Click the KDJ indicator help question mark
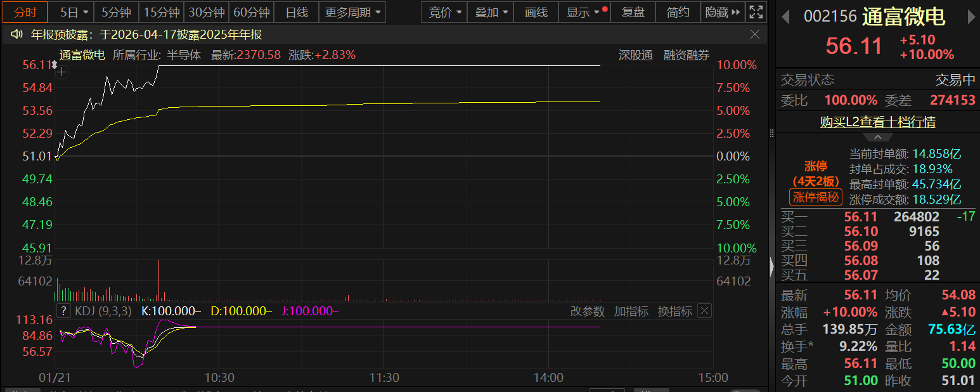The width and height of the screenshot is (980, 392). pyautogui.click(x=63, y=311)
